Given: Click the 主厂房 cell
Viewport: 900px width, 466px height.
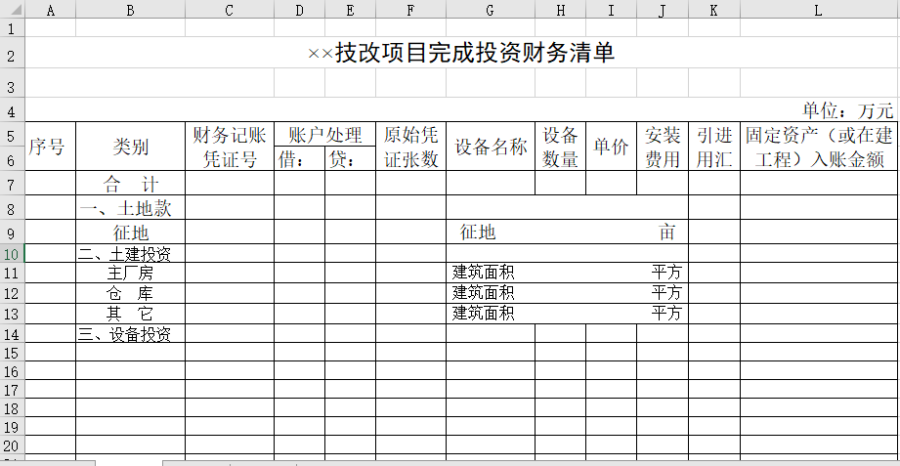Looking at the screenshot, I should pos(130,273).
